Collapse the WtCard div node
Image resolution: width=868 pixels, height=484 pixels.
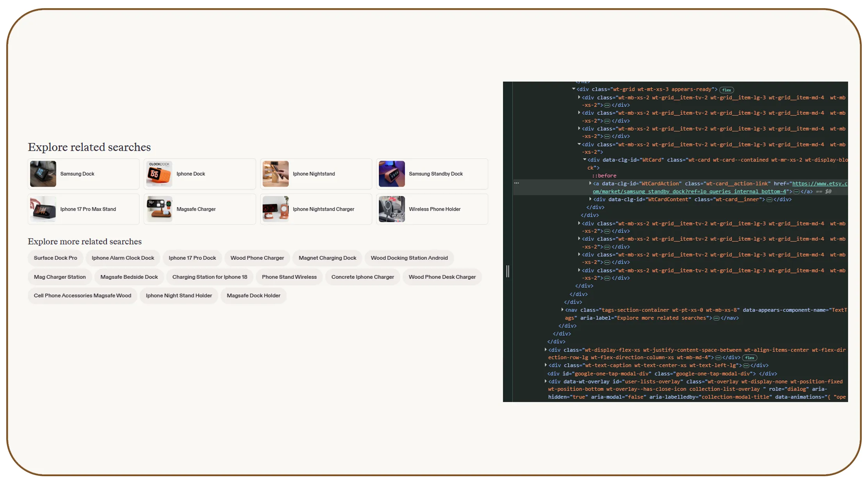tap(585, 160)
